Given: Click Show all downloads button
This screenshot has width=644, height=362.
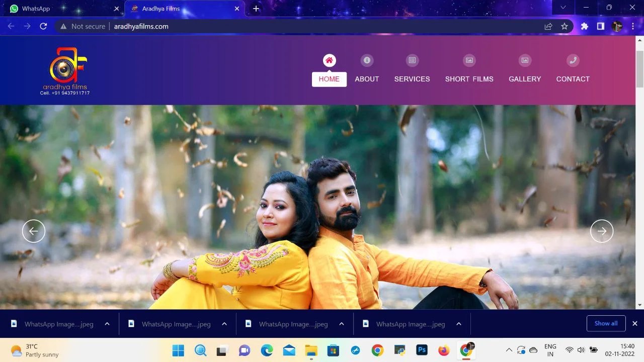Looking at the screenshot, I should [x=606, y=323].
